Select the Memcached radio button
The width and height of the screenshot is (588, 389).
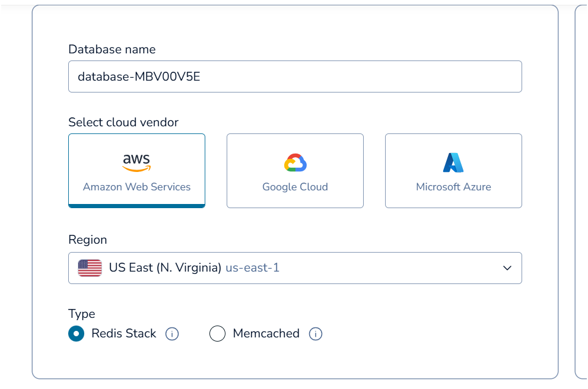[x=218, y=334]
